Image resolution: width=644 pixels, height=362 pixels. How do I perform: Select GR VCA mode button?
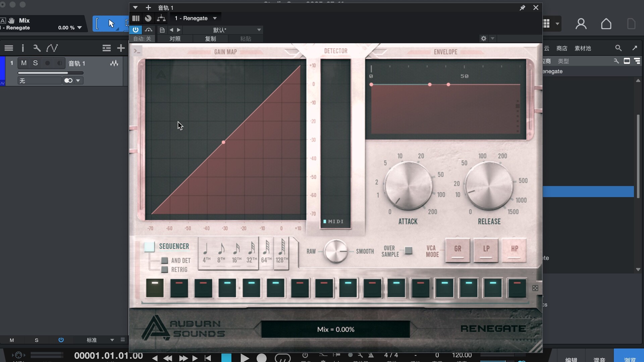458,250
